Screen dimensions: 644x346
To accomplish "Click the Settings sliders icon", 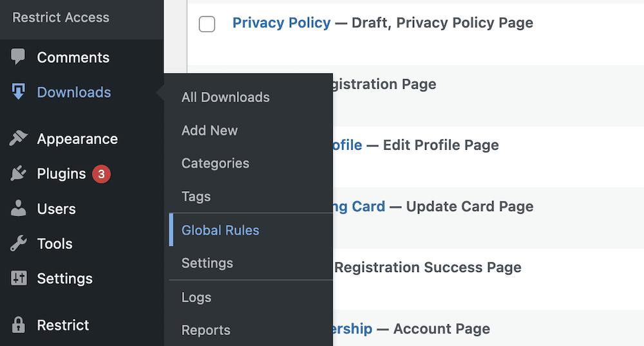I will point(19,278).
